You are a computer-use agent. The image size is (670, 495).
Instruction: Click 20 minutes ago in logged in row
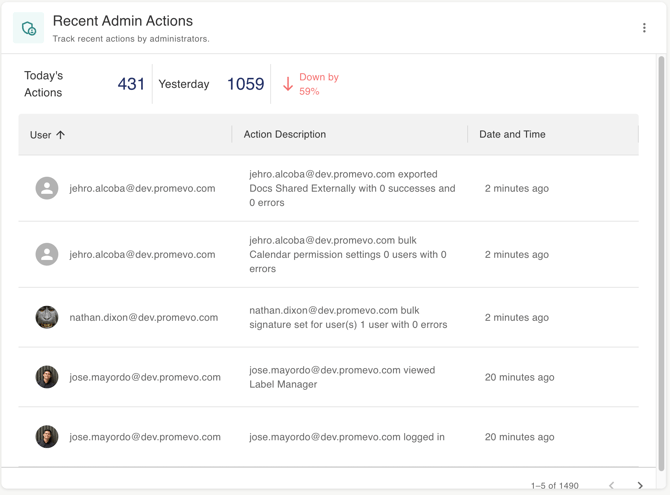[x=520, y=437]
